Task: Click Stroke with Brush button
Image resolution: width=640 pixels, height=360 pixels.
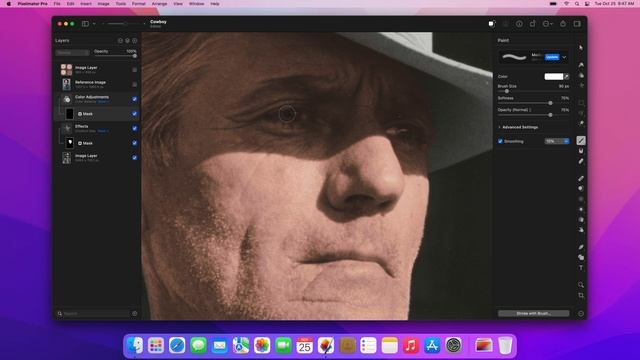Action: coord(533,313)
